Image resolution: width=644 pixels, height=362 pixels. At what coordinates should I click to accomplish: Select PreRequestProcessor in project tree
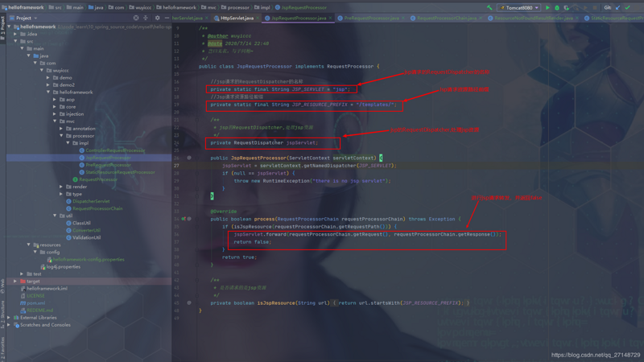pos(105,165)
